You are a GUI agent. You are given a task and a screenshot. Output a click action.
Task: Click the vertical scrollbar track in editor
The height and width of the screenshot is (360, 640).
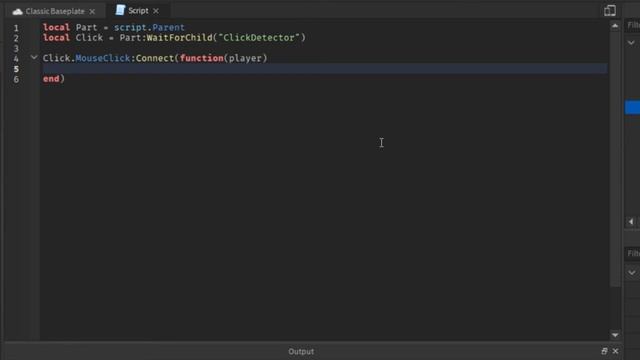click(x=615, y=180)
